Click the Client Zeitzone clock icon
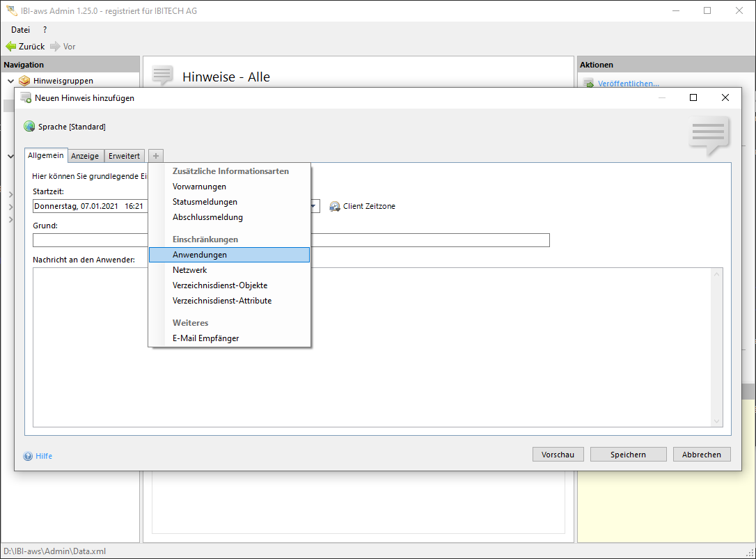The height and width of the screenshot is (559, 756). (335, 206)
